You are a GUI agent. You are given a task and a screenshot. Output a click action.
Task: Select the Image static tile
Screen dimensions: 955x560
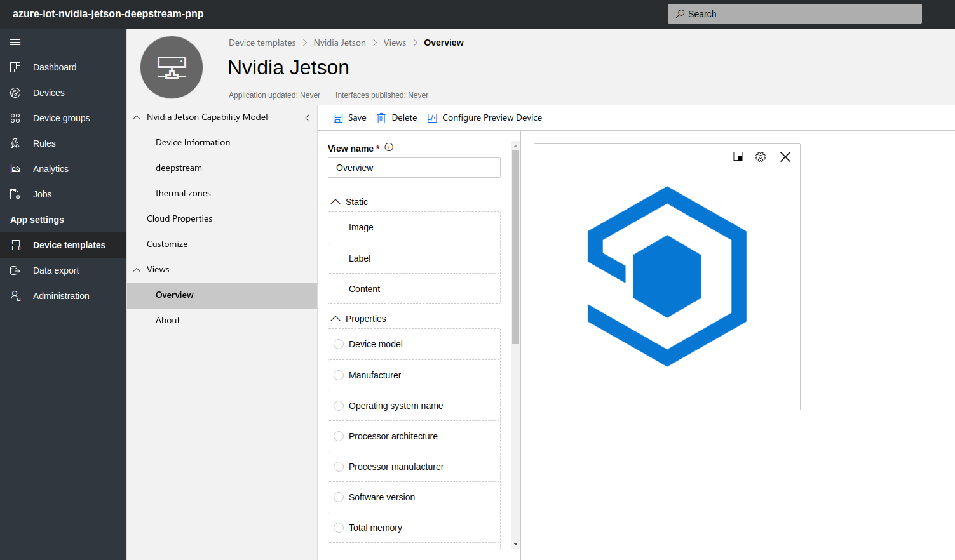point(414,227)
